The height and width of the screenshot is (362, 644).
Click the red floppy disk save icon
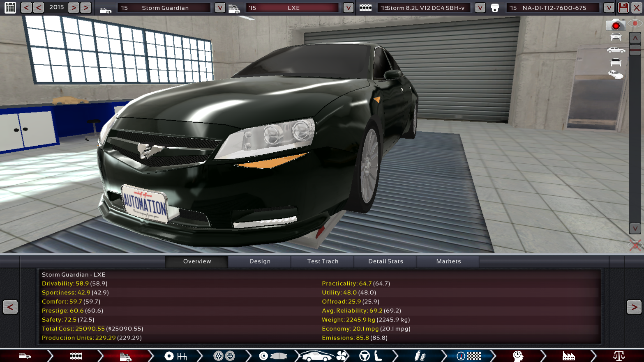623,7
